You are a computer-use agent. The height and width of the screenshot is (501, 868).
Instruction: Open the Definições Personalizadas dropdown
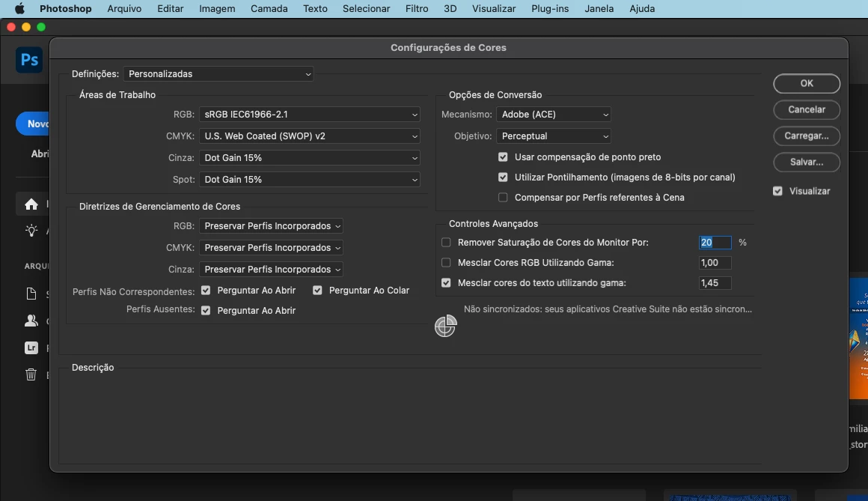(x=218, y=74)
